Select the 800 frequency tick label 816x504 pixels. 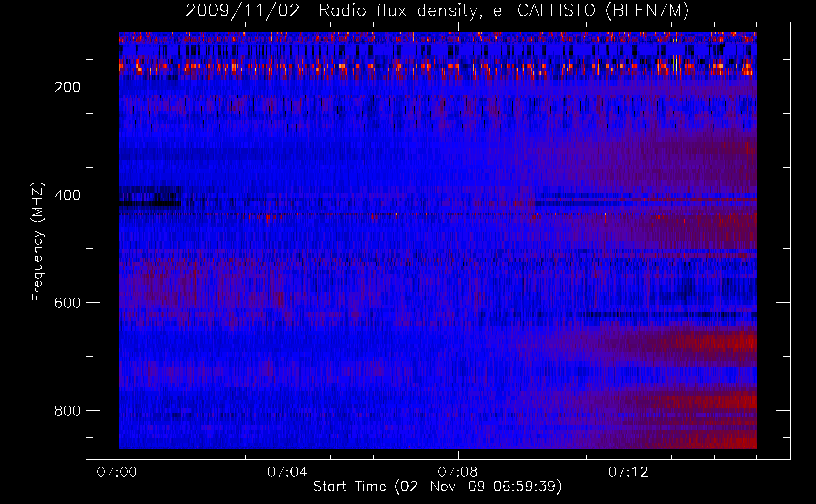click(68, 411)
